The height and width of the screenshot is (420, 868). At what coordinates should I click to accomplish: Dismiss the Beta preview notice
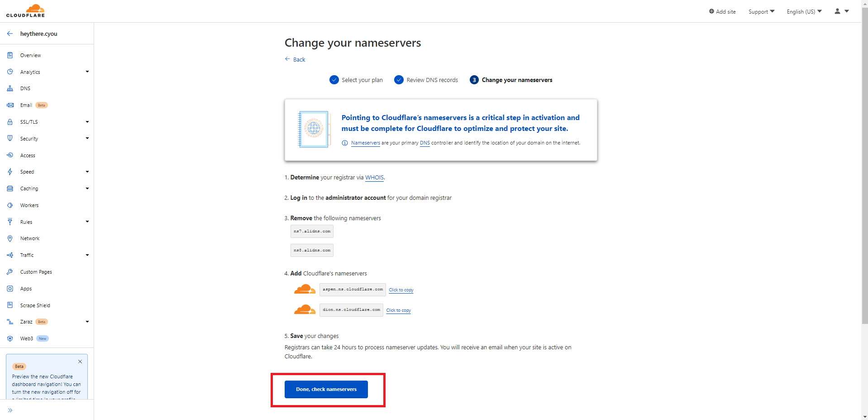tap(80, 362)
